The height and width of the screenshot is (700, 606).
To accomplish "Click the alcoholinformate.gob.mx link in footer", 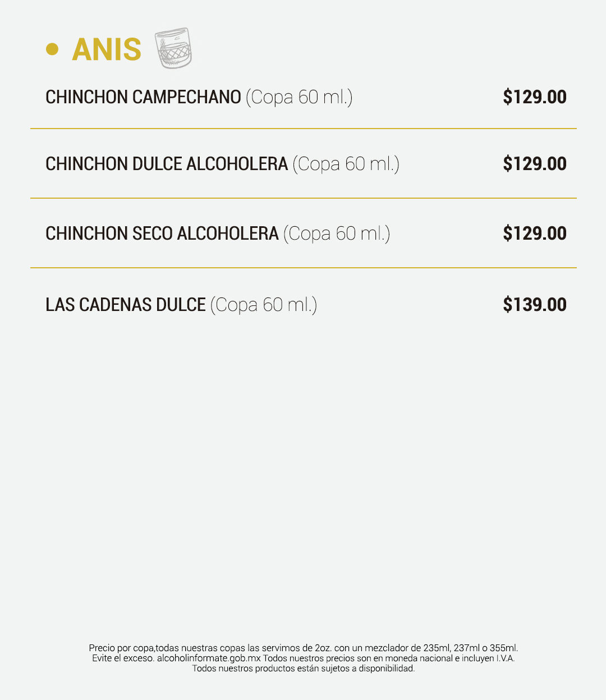I will (209, 658).
